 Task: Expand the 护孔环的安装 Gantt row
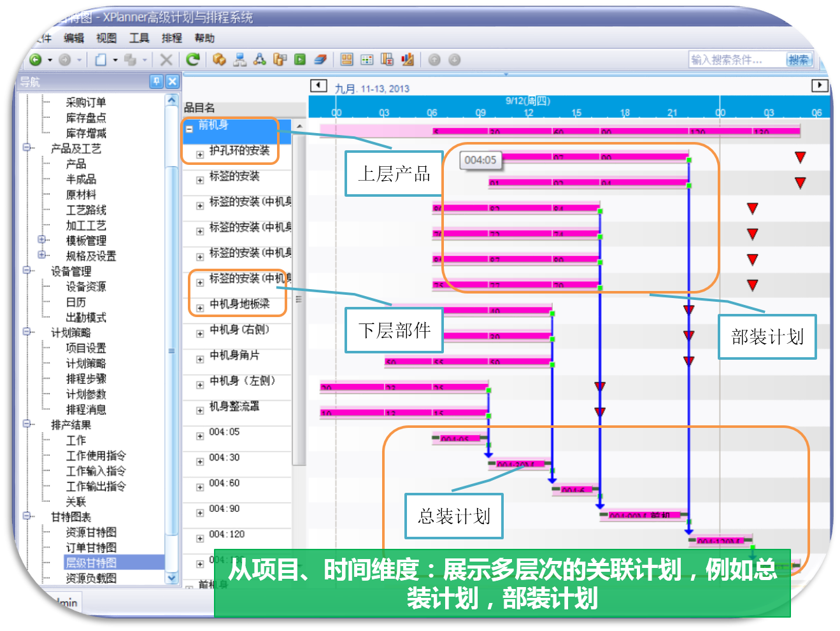pyautogui.click(x=199, y=155)
